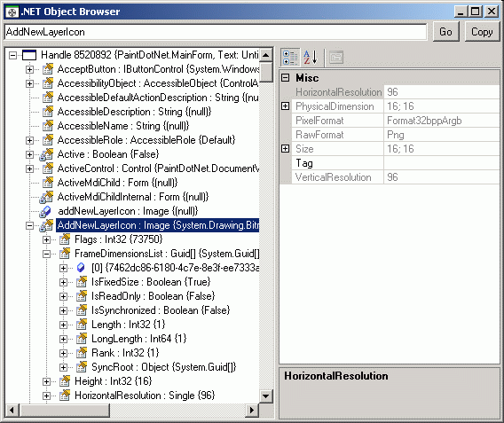The width and height of the screenshot is (504, 423).
Task: Collapse the Misc category in property grid
Action: (x=286, y=78)
